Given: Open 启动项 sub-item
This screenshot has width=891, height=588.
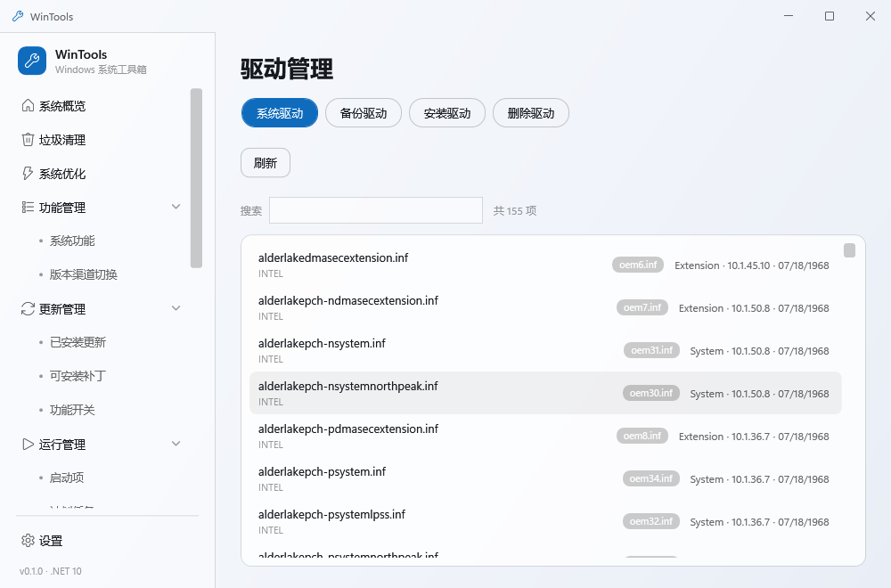Looking at the screenshot, I should tap(67, 478).
